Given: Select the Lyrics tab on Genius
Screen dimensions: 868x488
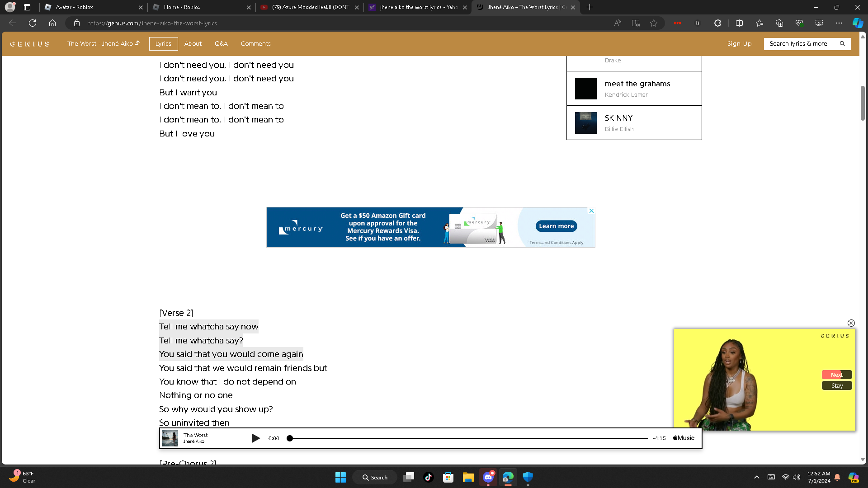Looking at the screenshot, I should (x=163, y=44).
